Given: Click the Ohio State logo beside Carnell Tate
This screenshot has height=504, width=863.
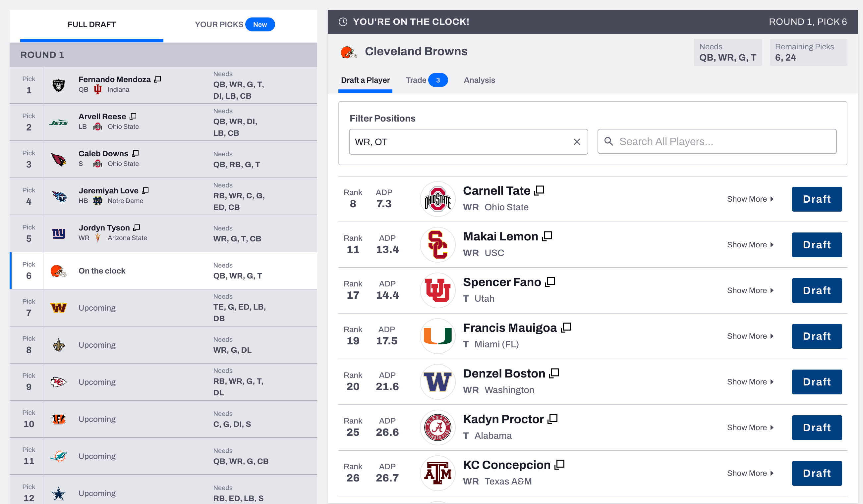Looking at the screenshot, I should coord(437,199).
